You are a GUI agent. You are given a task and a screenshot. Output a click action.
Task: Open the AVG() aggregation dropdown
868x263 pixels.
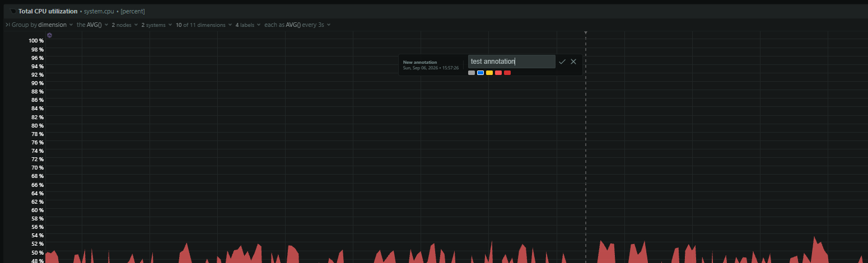92,25
